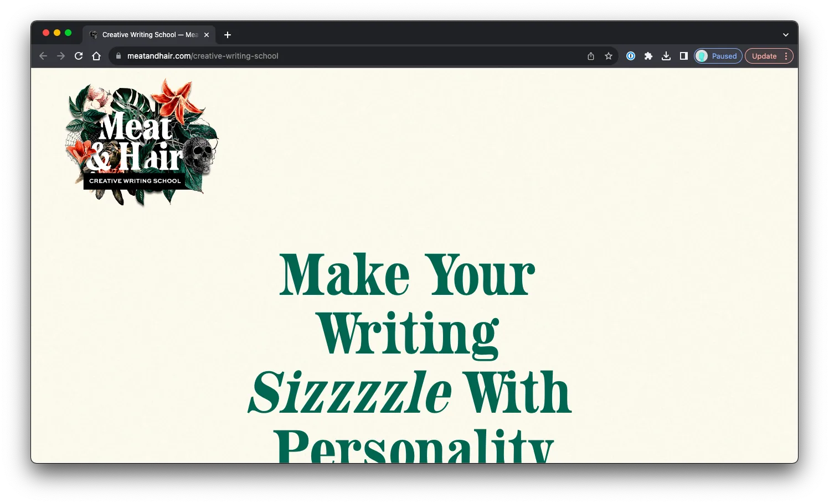The image size is (829, 504).
Task: Bookmark this page with the star
Action: click(x=609, y=56)
